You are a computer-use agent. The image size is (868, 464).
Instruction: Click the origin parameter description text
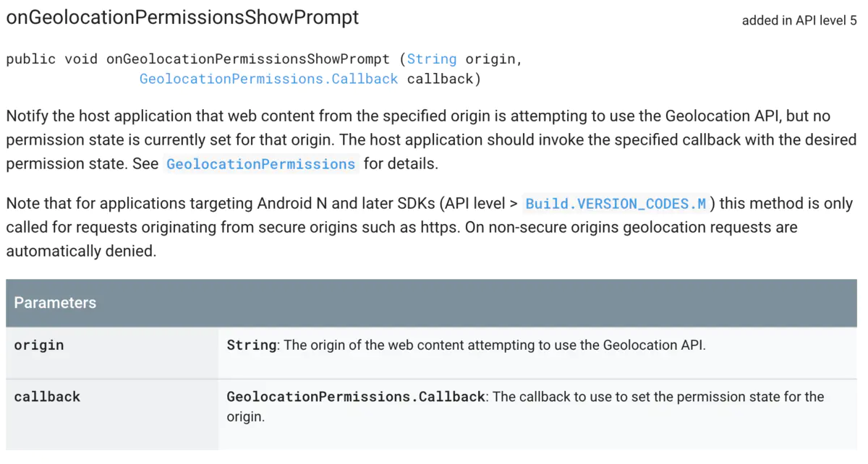466,345
